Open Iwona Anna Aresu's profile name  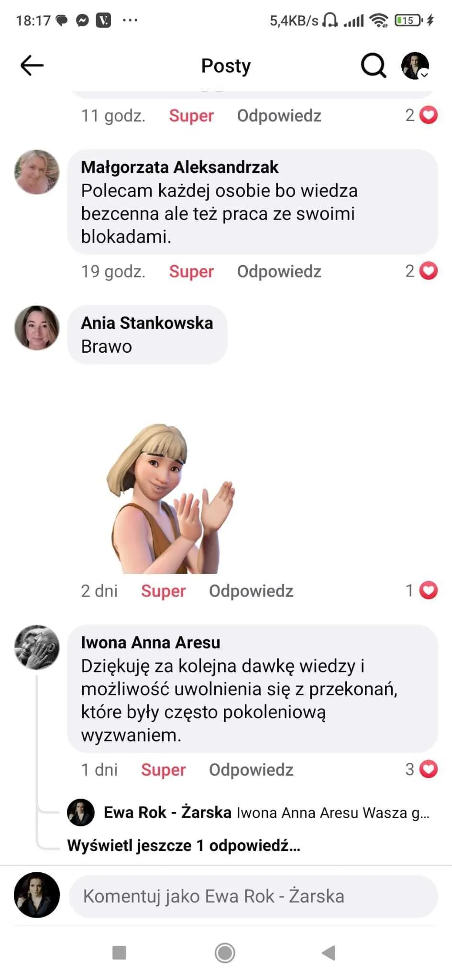coord(151,642)
